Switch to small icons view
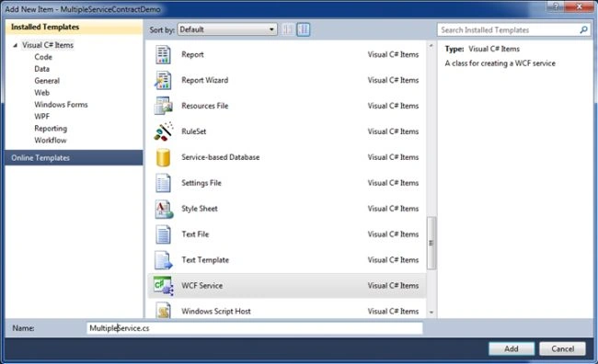 coord(288,29)
